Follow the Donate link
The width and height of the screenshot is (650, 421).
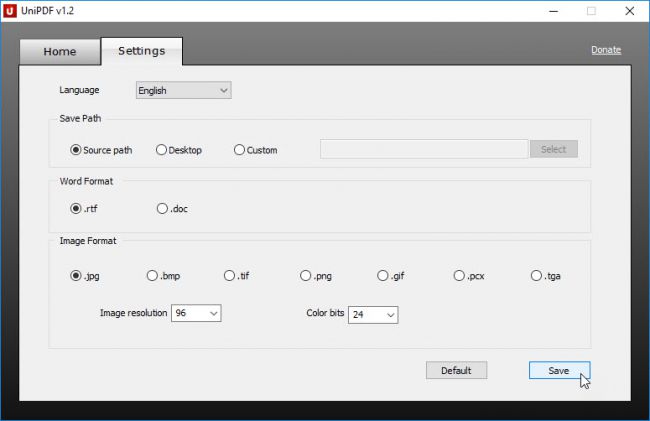click(x=606, y=50)
